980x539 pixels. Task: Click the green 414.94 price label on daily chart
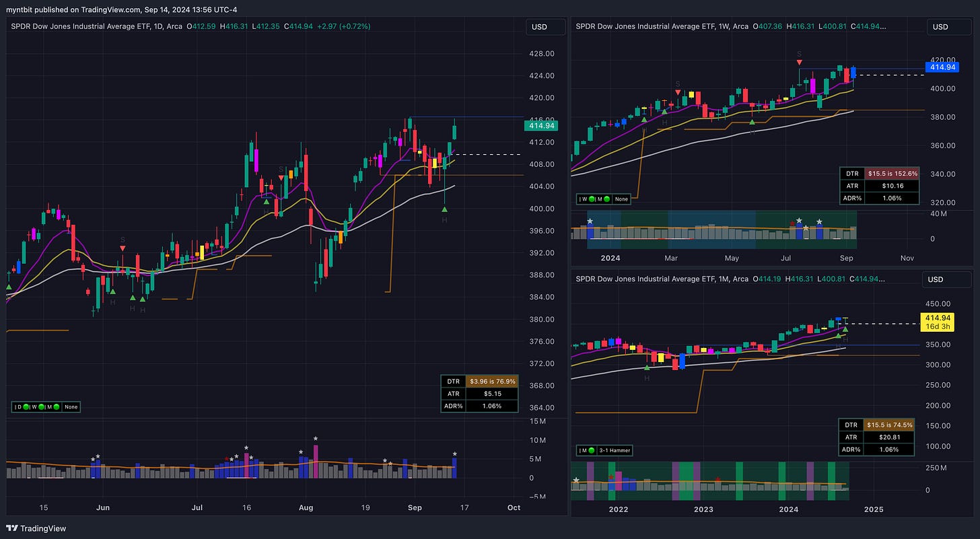[542, 125]
